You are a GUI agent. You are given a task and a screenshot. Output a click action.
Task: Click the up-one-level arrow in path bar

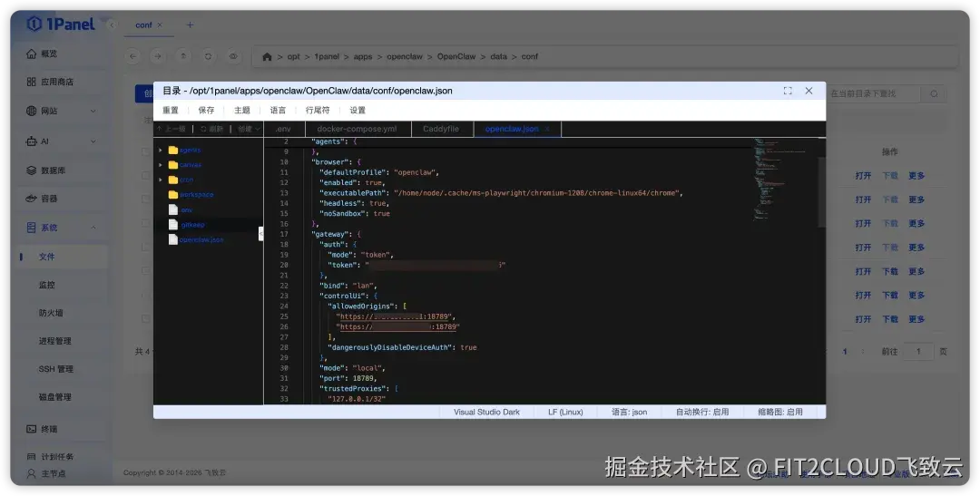point(183,56)
